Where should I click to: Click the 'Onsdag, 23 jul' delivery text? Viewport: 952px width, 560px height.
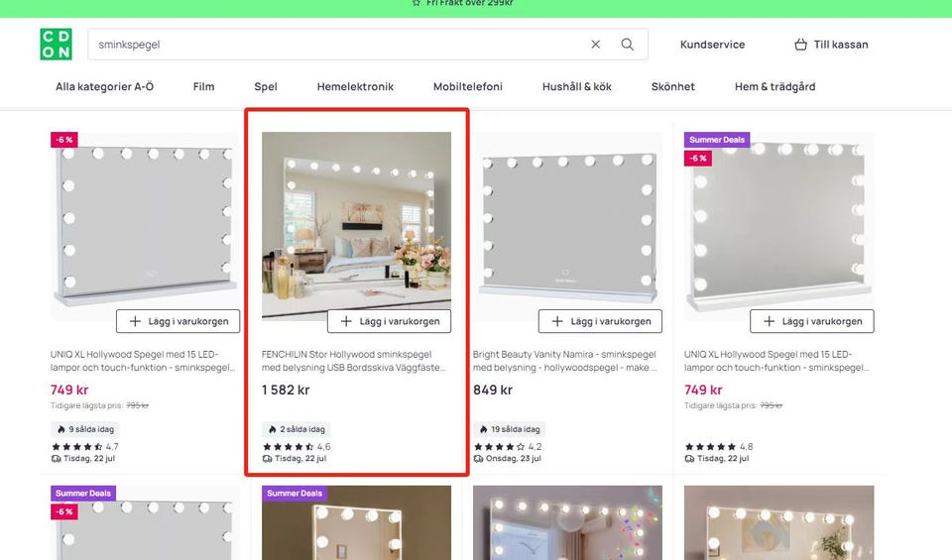click(513, 459)
